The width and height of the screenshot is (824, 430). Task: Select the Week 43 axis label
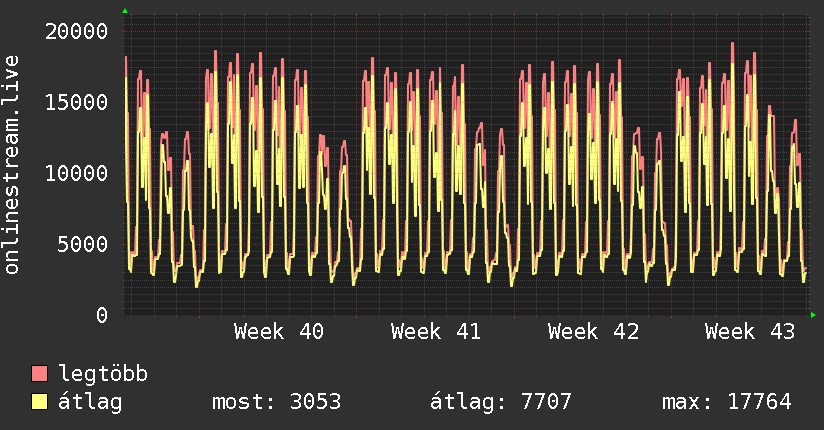click(x=750, y=332)
